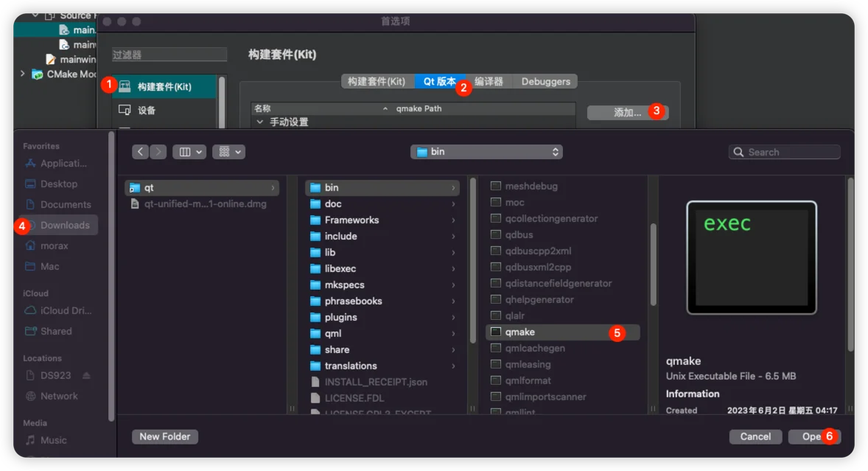Open the bin path popup menu
This screenshot has height=471, width=868.
pos(486,152)
